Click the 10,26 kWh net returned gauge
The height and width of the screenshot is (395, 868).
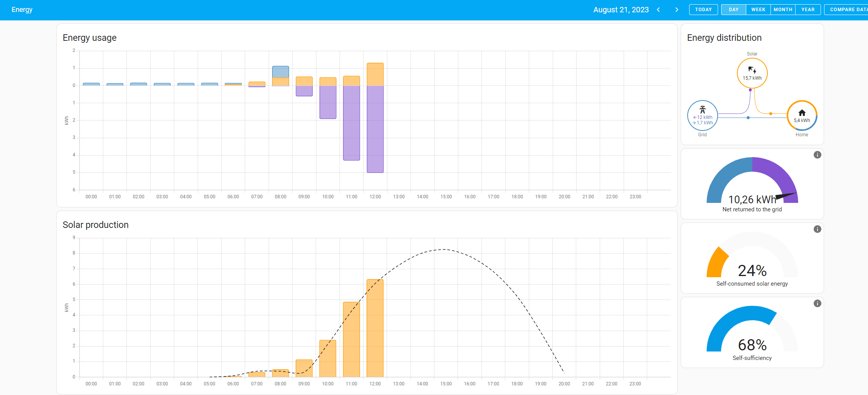[x=752, y=180]
